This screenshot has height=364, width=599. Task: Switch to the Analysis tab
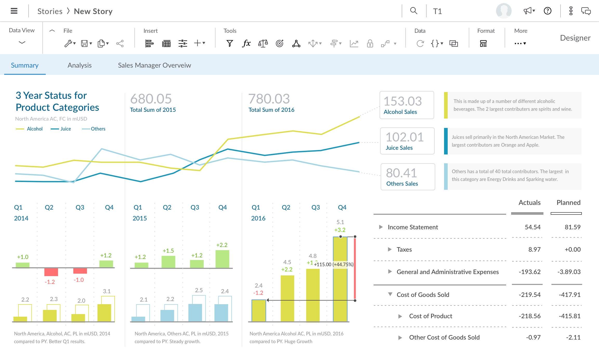[x=80, y=64]
